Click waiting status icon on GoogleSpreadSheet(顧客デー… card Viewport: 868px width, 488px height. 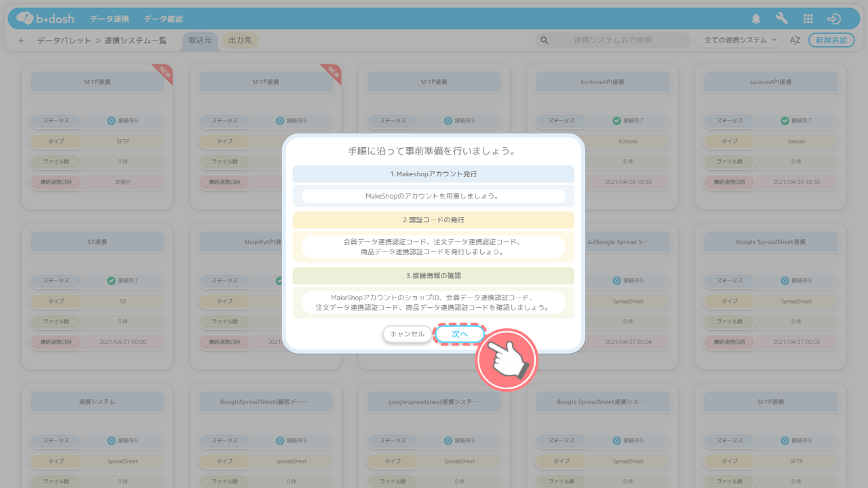[280, 441]
